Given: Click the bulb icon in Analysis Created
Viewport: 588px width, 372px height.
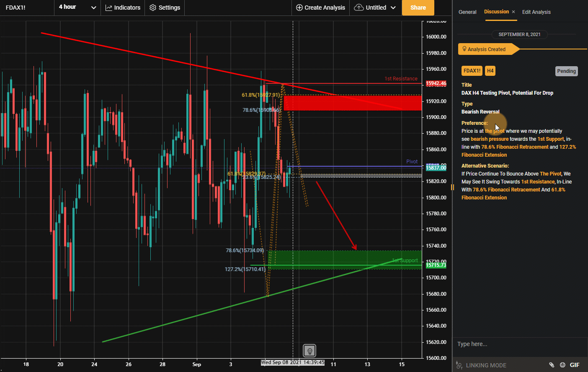Looking at the screenshot, I should (x=464, y=49).
